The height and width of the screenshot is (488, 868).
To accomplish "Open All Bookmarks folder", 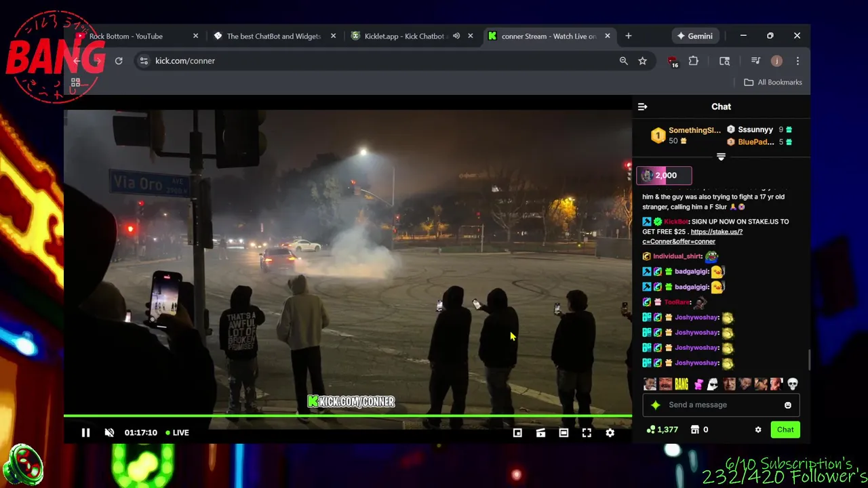I will point(772,82).
